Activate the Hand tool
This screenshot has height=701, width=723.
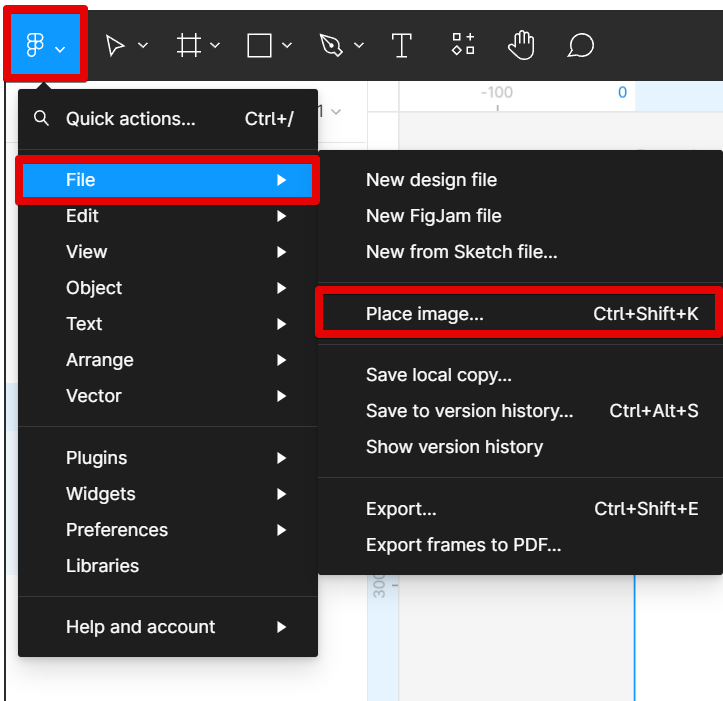pyautogui.click(x=521, y=46)
